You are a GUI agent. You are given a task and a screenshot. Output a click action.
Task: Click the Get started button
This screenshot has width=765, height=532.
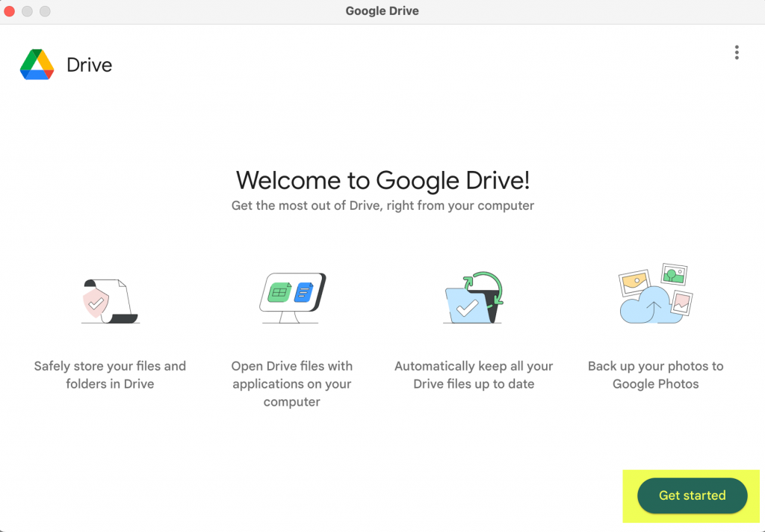pos(692,495)
